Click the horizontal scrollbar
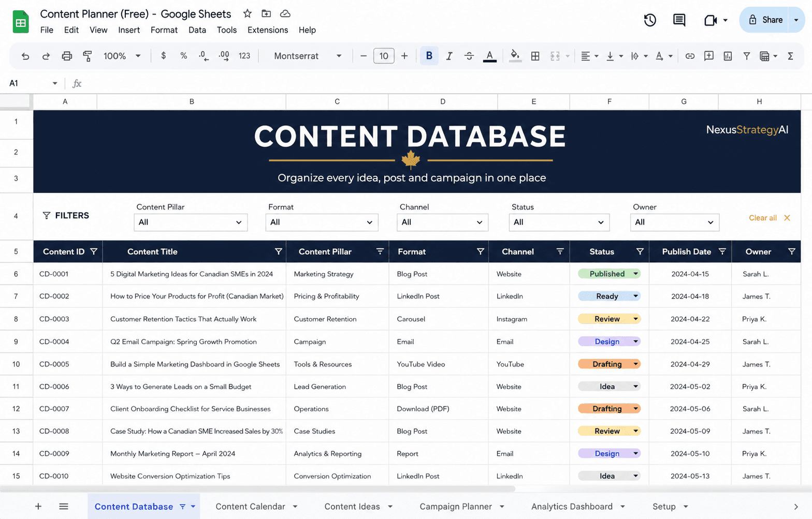 pyautogui.click(x=257, y=488)
